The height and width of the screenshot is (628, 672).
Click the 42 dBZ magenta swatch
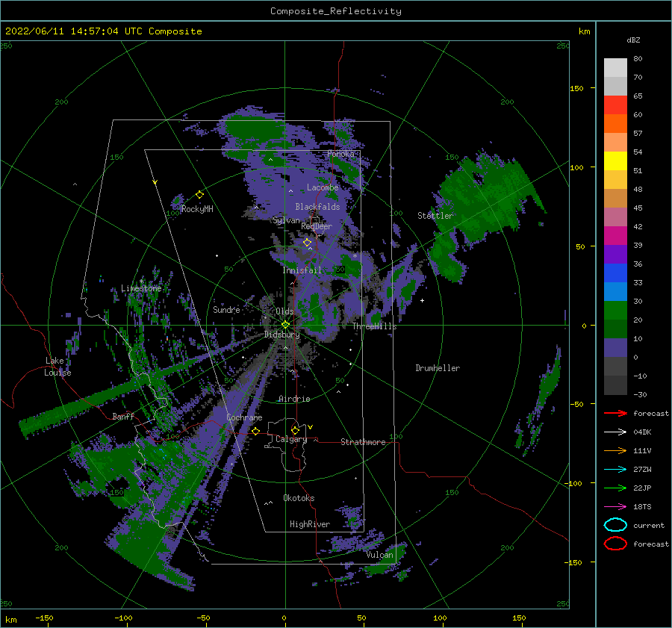click(615, 236)
